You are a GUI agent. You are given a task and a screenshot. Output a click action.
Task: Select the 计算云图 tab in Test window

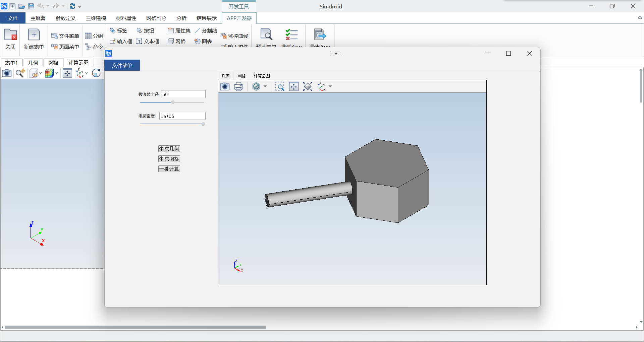tap(262, 76)
